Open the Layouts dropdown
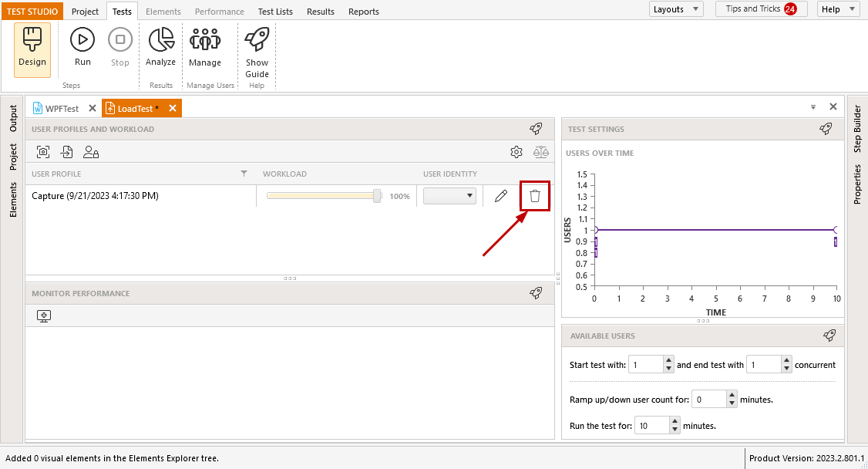The width and height of the screenshot is (868, 469). (676, 8)
